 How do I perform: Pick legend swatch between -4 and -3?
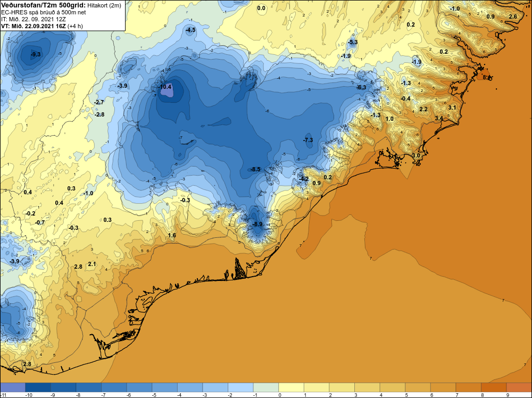point(190,387)
